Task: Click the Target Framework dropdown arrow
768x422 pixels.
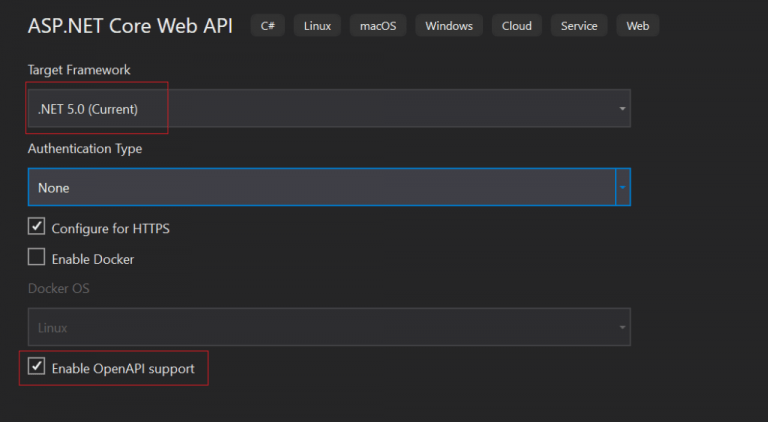Action: (x=621, y=108)
